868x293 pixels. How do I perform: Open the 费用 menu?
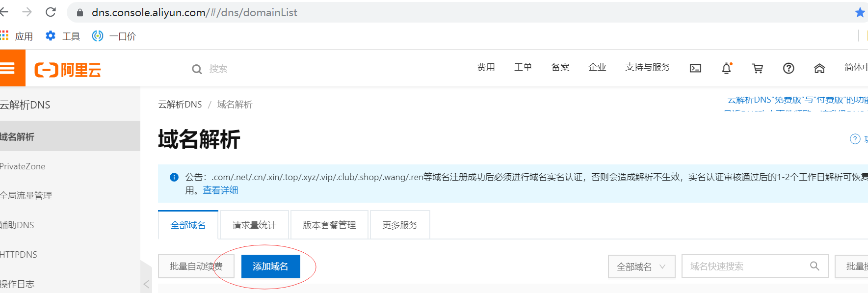[x=486, y=67]
